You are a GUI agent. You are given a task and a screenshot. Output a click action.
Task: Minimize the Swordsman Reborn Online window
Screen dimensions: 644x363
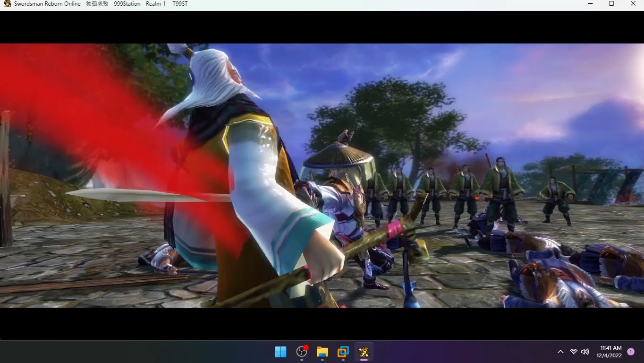(590, 4)
